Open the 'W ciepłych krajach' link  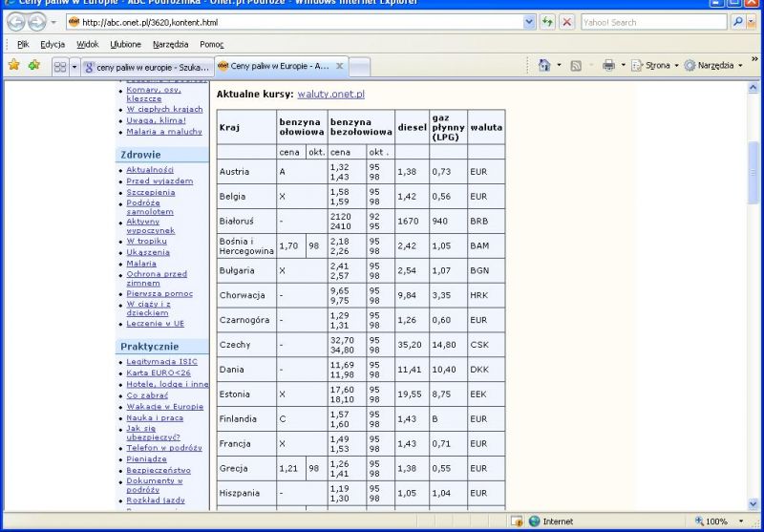click(x=164, y=110)
